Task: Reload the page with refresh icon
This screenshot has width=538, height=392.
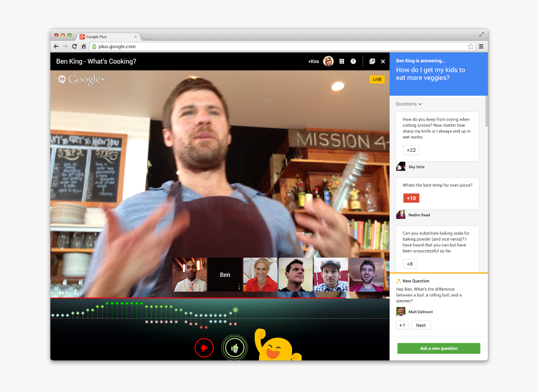Action: tap(74, 46)
